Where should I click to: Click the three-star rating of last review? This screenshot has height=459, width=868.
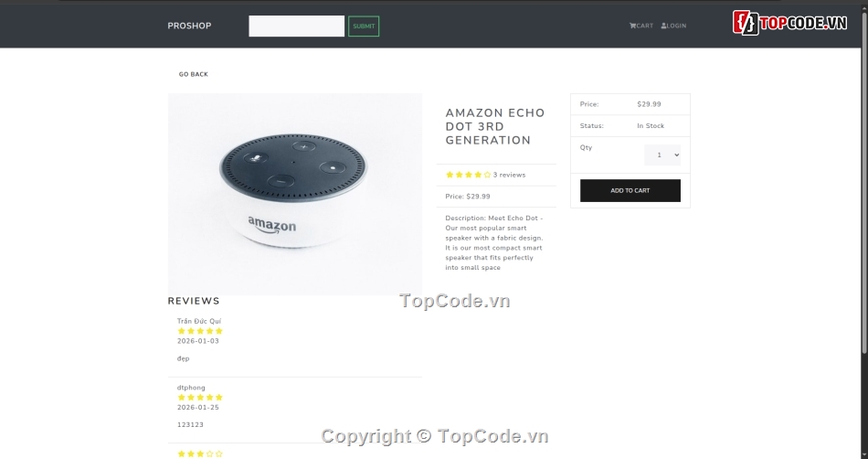pos(200,454)
